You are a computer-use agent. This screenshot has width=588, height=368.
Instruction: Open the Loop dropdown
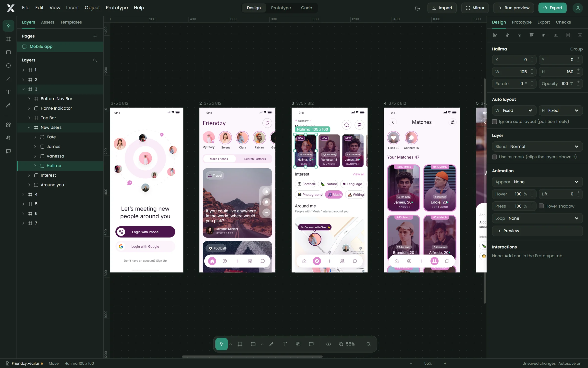click(x=537, y=218)
